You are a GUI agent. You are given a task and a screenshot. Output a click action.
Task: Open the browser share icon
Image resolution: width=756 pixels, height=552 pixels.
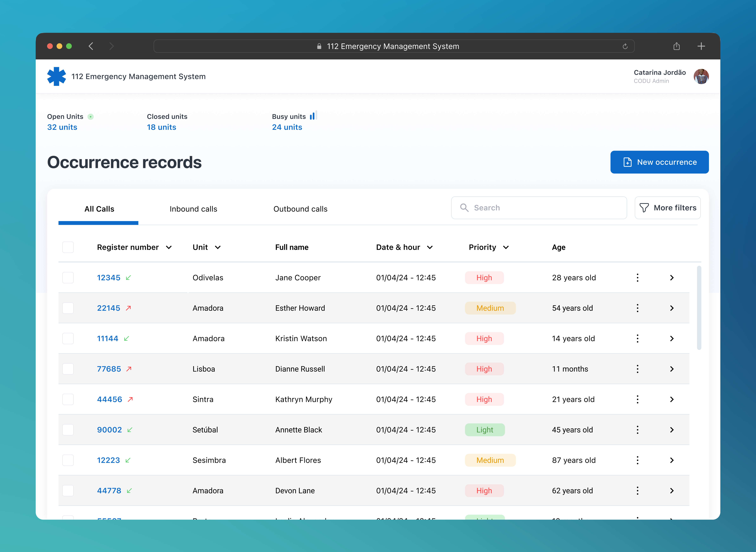pos(676,46)
